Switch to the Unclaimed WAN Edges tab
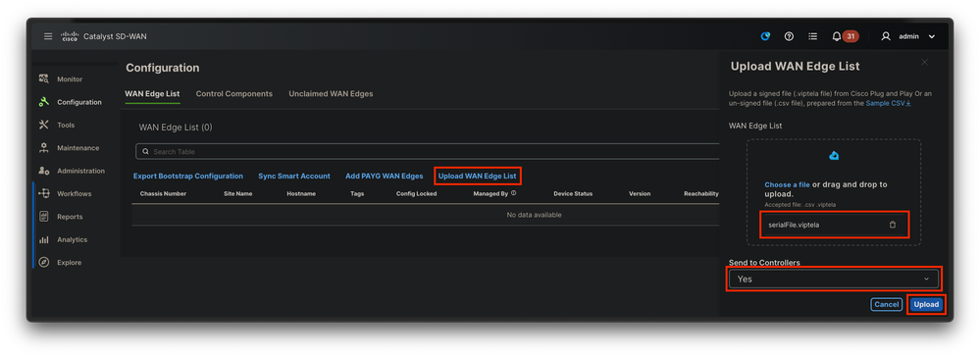The image size is (980, 357). [x=331, y=94]
